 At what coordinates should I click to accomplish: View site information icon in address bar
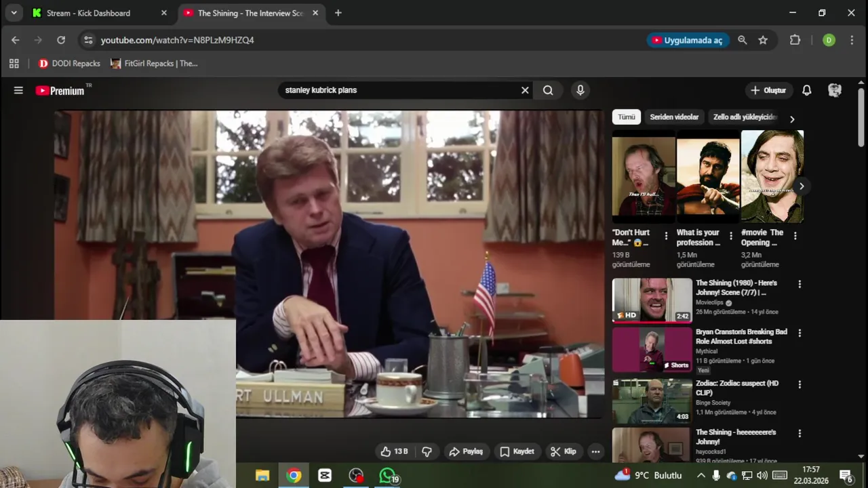click(88, 40)
